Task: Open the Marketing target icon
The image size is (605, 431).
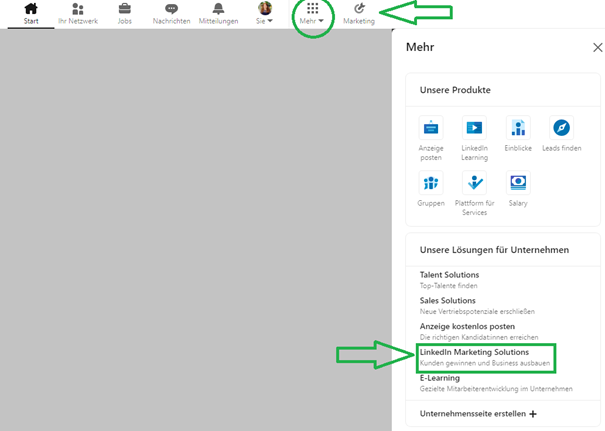Action: tap(359, 8)
